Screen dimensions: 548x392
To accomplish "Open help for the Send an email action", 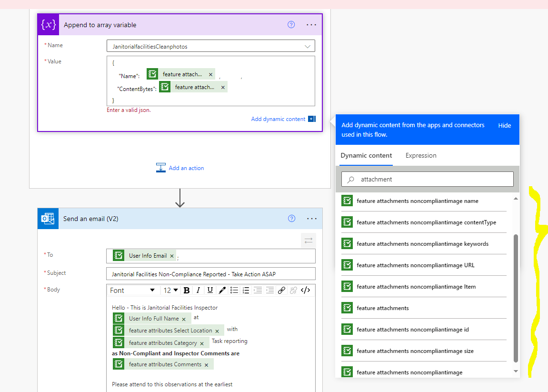I will pos(291,218).
